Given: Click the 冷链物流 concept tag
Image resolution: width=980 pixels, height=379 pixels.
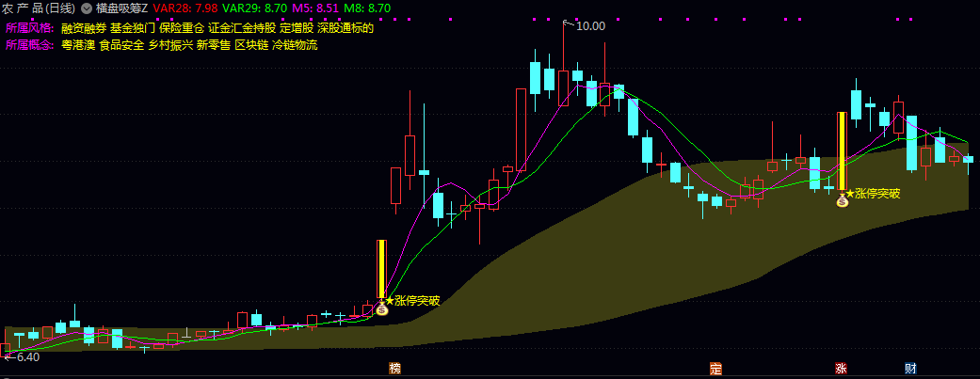Looking at the screenshot, I should point(295,45).
